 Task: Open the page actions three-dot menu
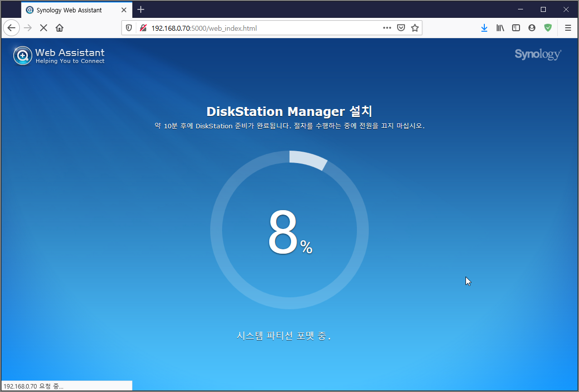[387, 28]
